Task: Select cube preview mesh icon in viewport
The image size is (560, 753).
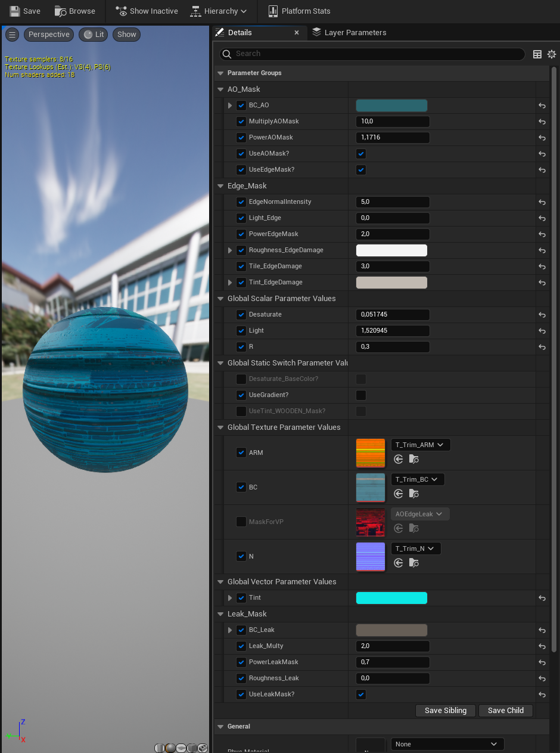Action: (x=192, y=748)
